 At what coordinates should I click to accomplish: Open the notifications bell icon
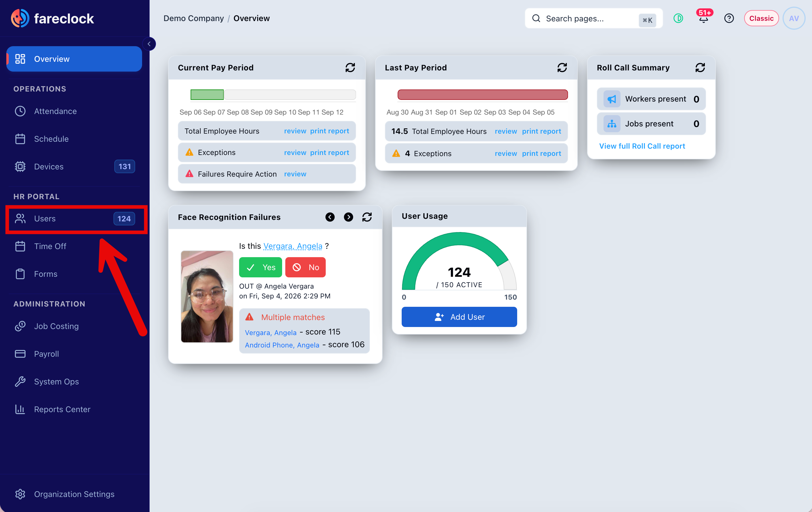[703, 18]
